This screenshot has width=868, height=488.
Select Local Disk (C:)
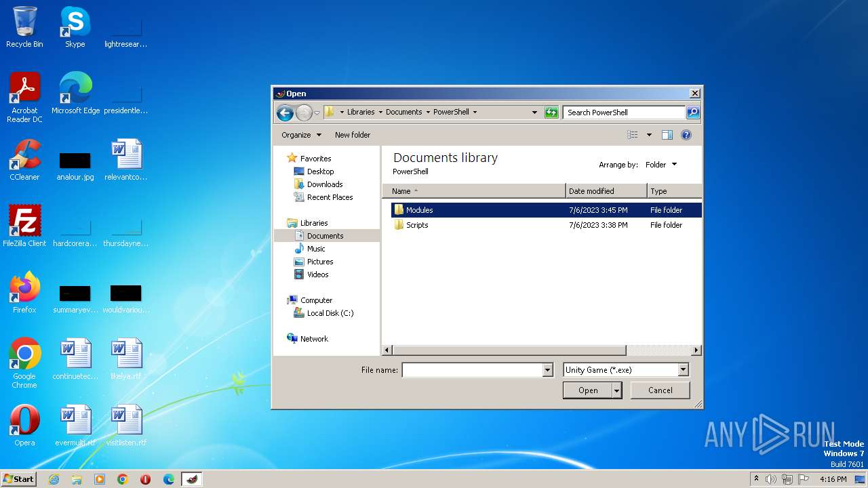click(x=330, y=313)
